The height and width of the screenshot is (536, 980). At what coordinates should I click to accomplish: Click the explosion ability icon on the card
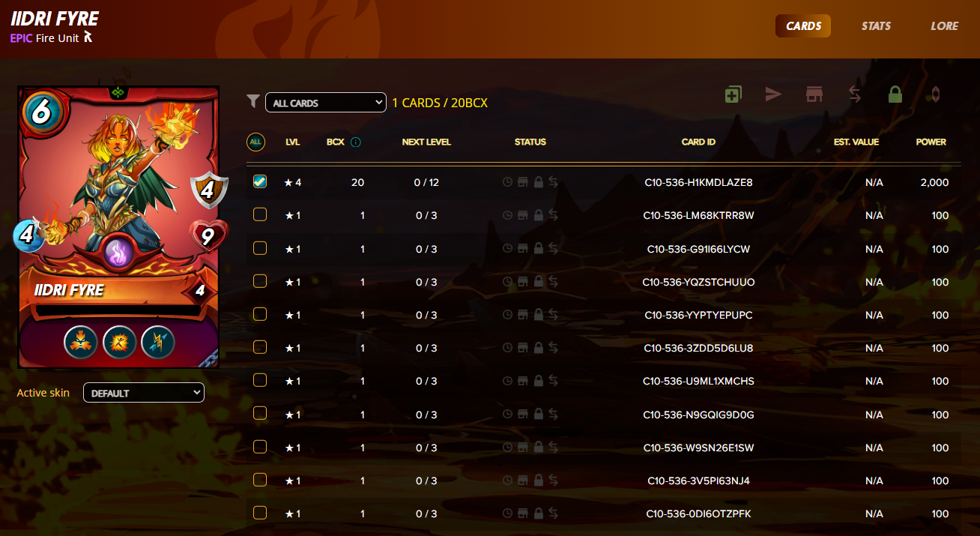119,342
